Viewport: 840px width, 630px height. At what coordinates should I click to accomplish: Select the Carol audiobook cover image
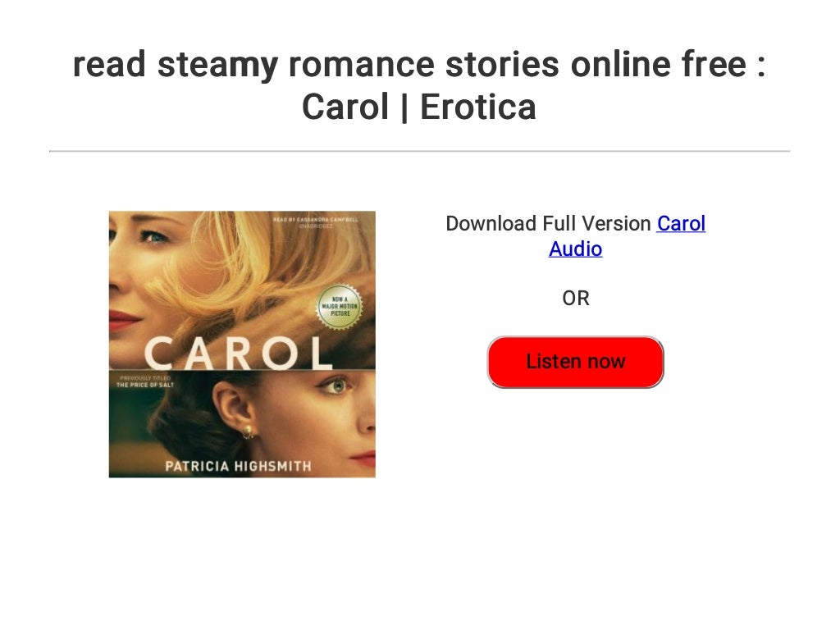coord(242,345)
